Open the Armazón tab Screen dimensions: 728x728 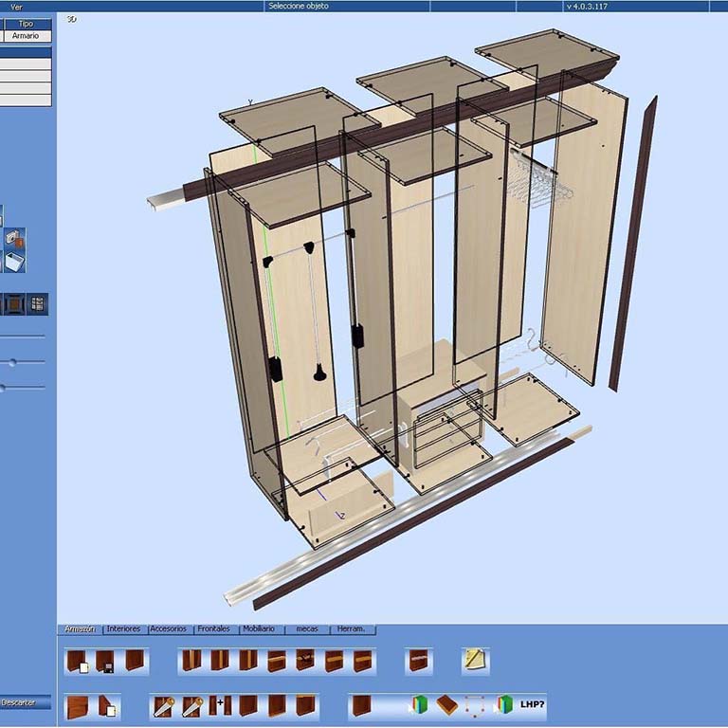[x=80, y=629]
